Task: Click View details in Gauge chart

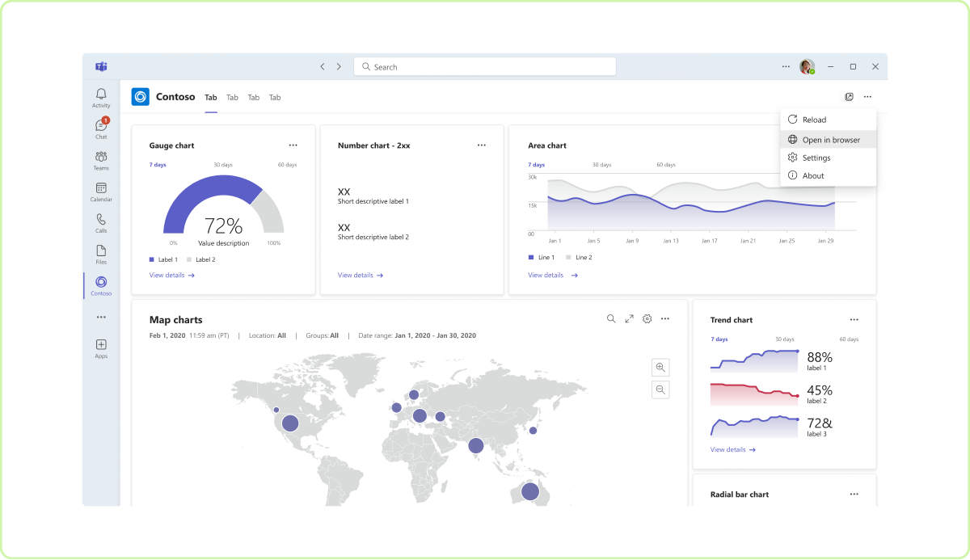Action: [172, 276]
